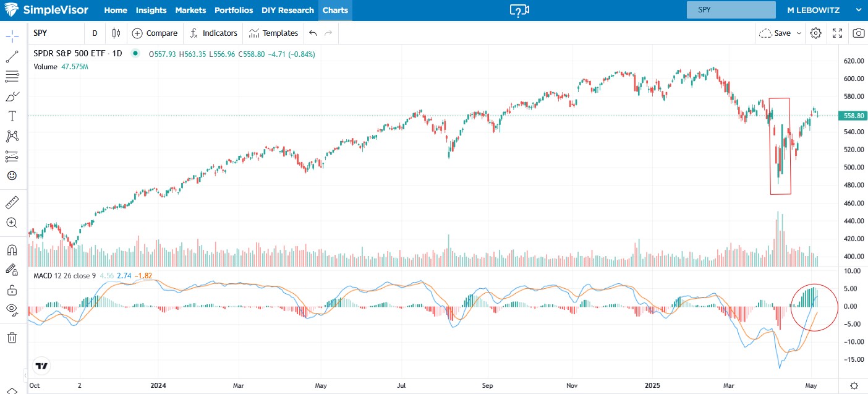Open the Portfolios menu
This screenshot has width=868, height=394.
(234, 10)
